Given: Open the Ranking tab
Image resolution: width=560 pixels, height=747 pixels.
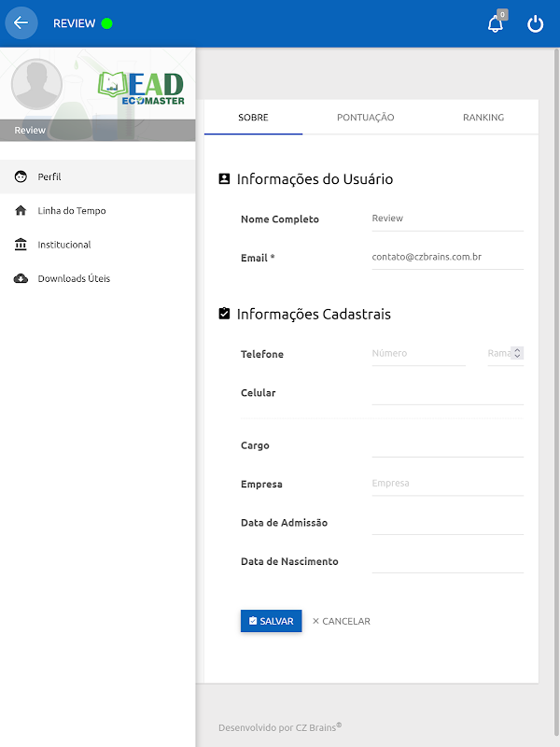Looking at the screenshot, I should [483, 118].
